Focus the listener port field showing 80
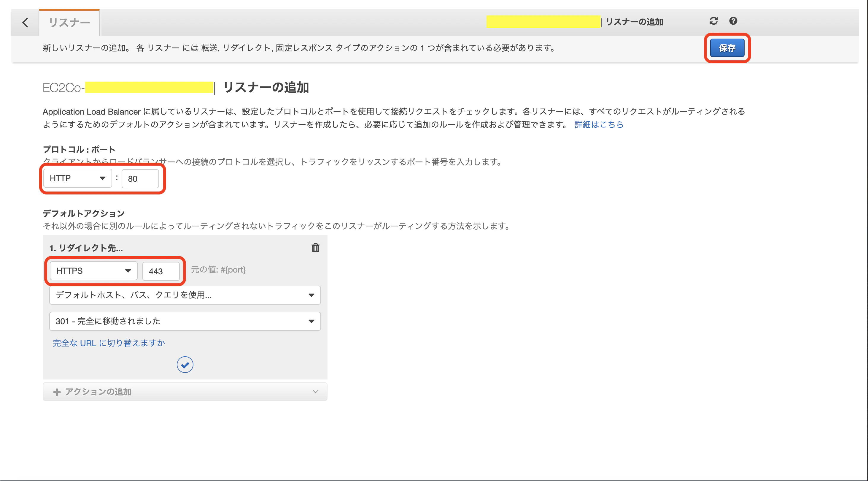 coord(140,178)
